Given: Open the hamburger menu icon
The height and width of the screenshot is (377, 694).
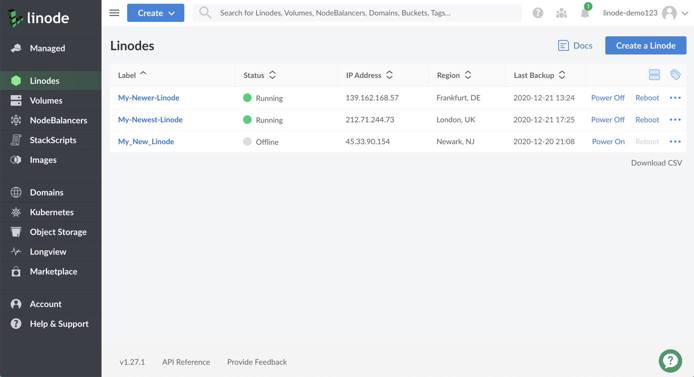Looking at the screenshot, I should [x=114, y=13].
